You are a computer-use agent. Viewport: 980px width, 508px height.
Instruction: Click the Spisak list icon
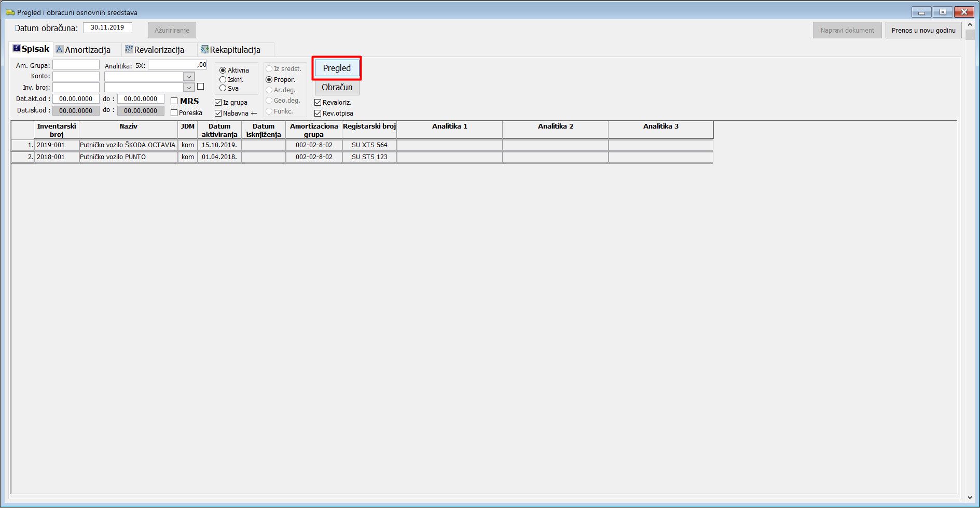[x=17, y=49]
